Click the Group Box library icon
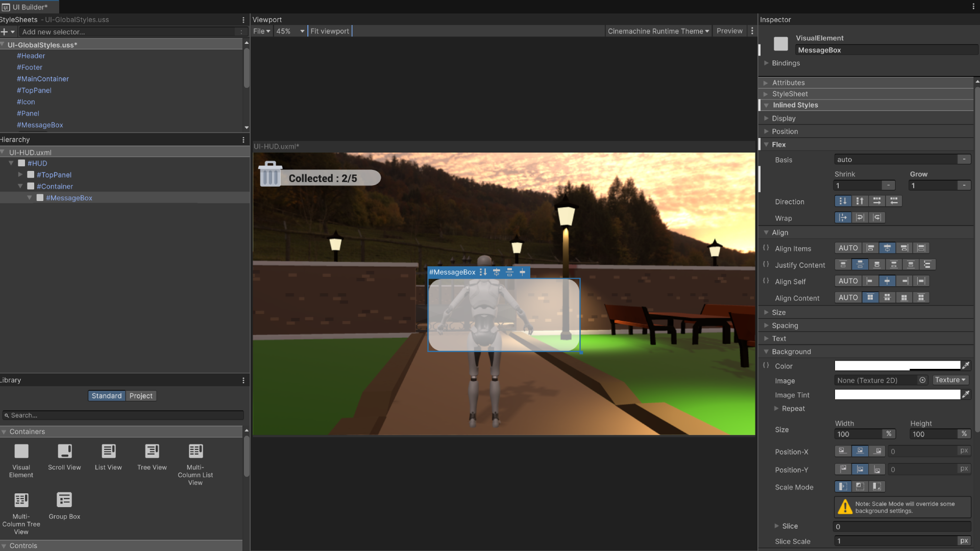 64,500
